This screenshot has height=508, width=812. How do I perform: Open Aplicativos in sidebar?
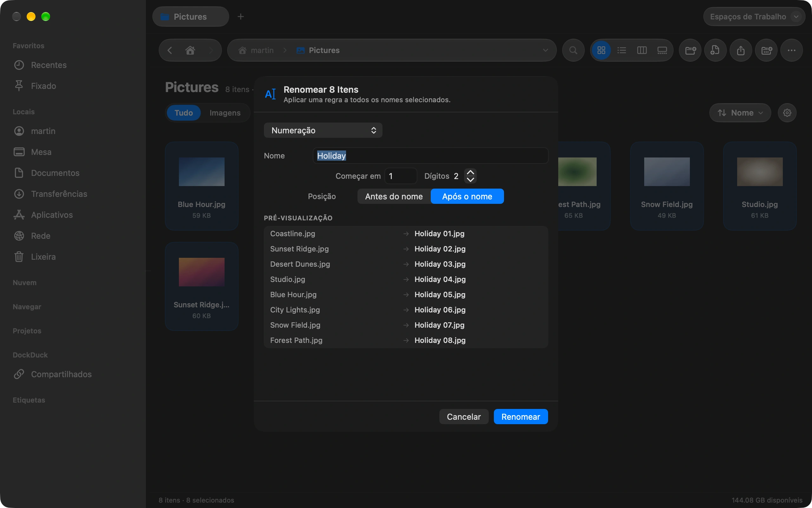coord(43,215)
